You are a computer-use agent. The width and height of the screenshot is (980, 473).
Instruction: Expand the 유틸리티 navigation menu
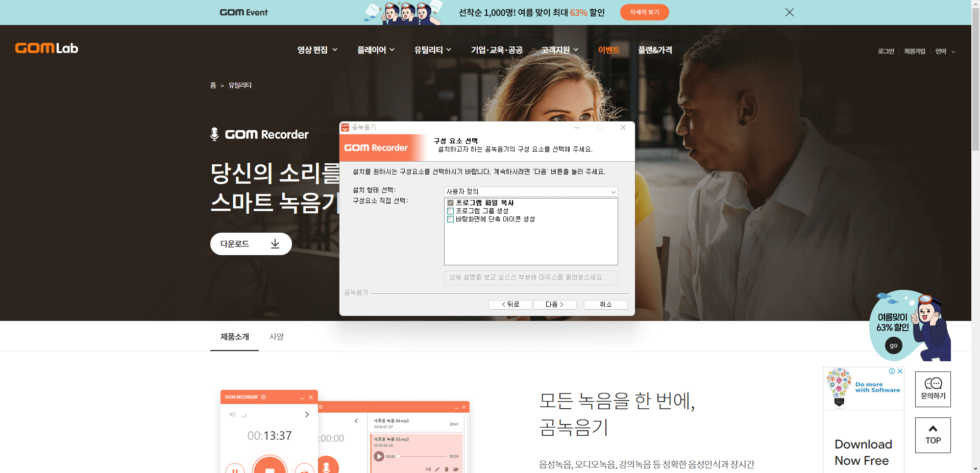433,49
